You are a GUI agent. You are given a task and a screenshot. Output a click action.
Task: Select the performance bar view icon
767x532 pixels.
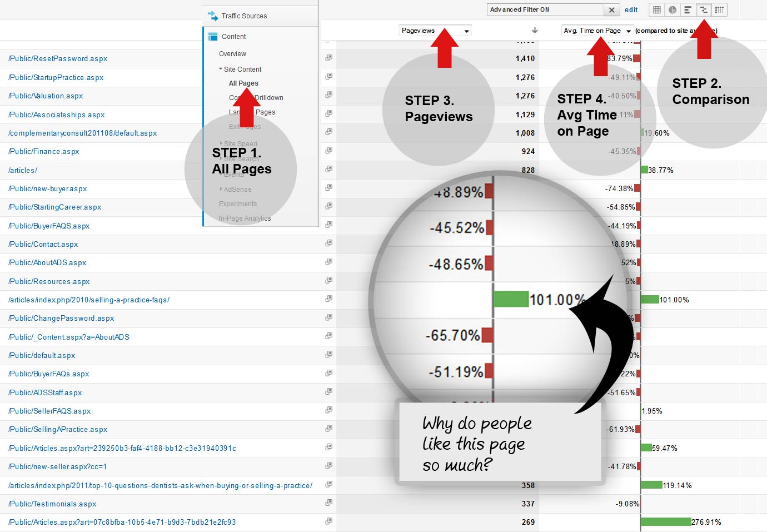pyautogui.click(x=688, y=10)
